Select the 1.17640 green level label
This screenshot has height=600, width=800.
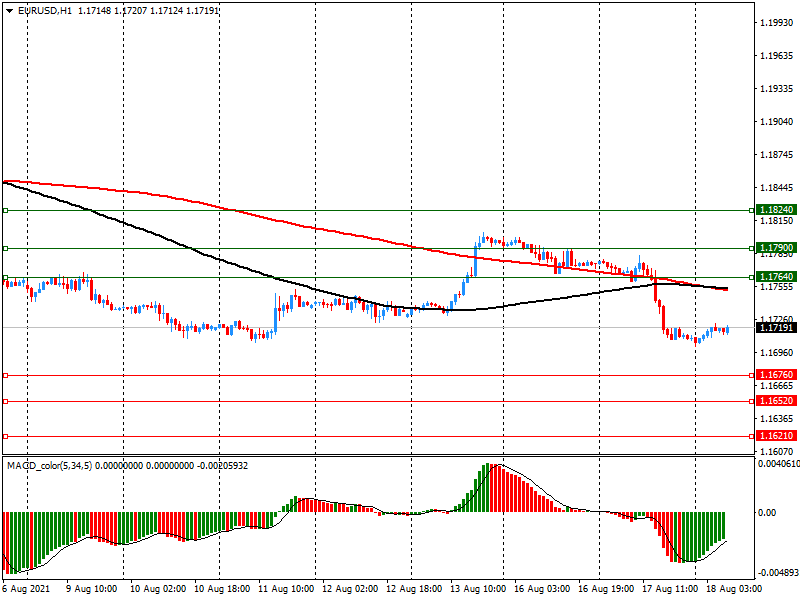(x=776, y=277)
